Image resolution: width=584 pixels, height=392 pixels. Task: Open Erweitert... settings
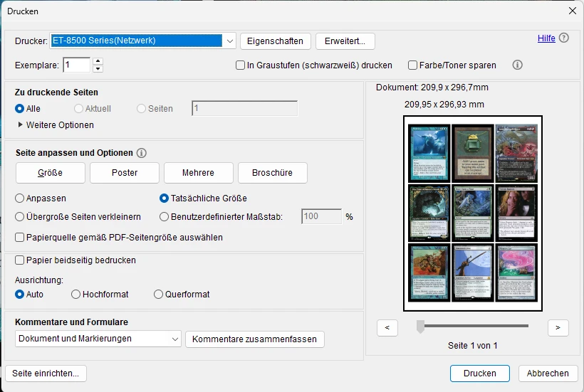pyautogui.click(x=345, y=41)
